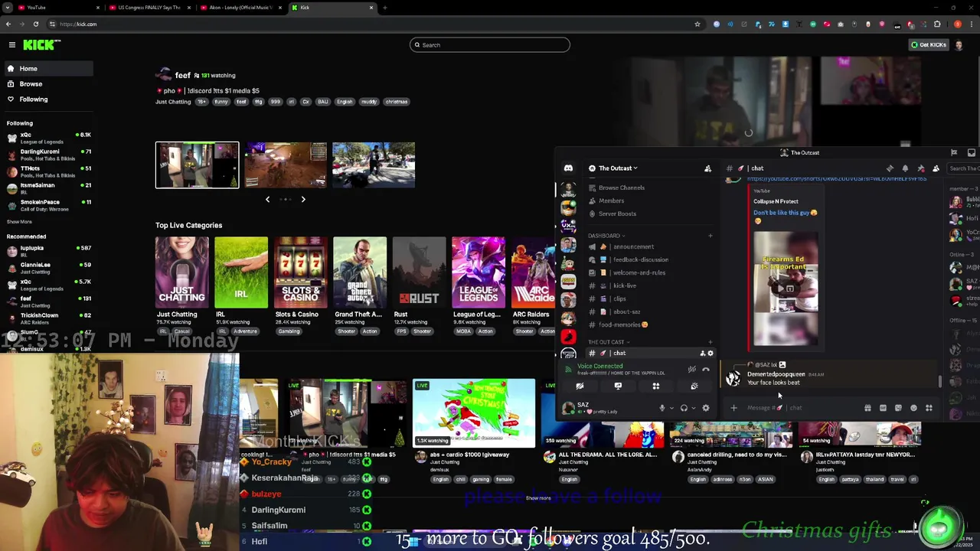This screenshot has height=551, width=980.
Task: Click the Get KICKs button
Action: [928, 45]
